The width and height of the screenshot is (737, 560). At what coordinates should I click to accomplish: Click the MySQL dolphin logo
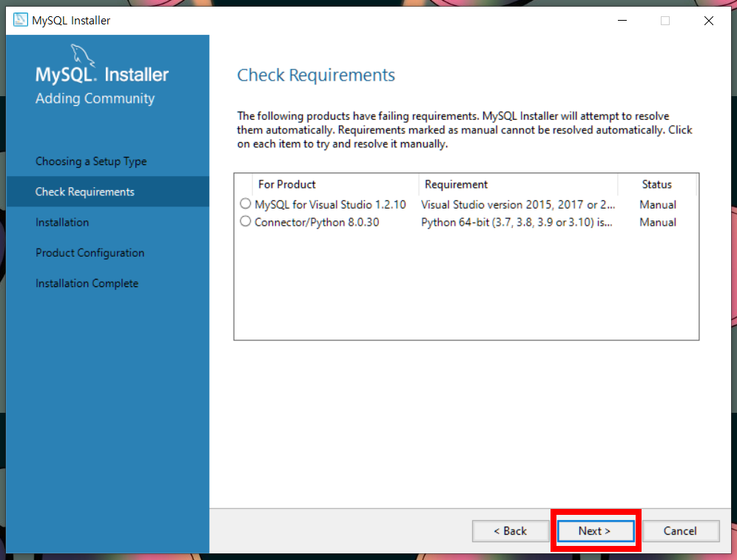[83, 56]
